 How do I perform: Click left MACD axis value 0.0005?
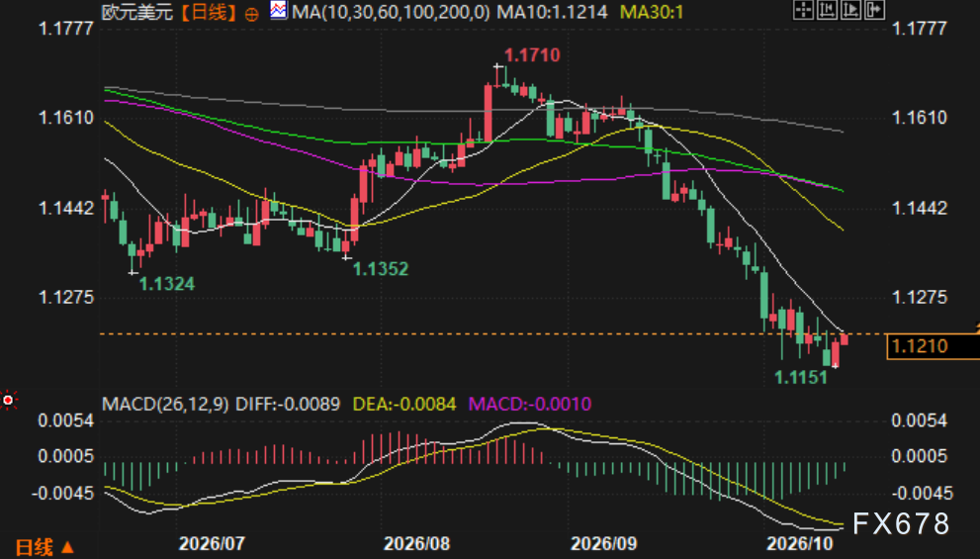pyautogui.click(x=65, y=456)
